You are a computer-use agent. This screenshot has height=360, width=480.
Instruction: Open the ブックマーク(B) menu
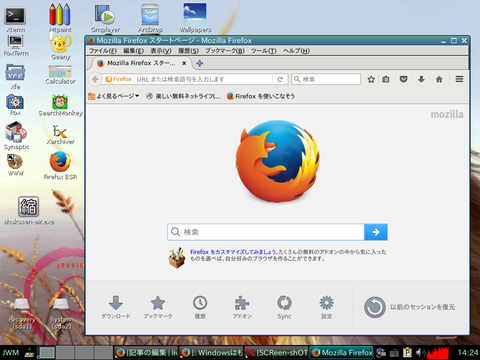(225, 51)
